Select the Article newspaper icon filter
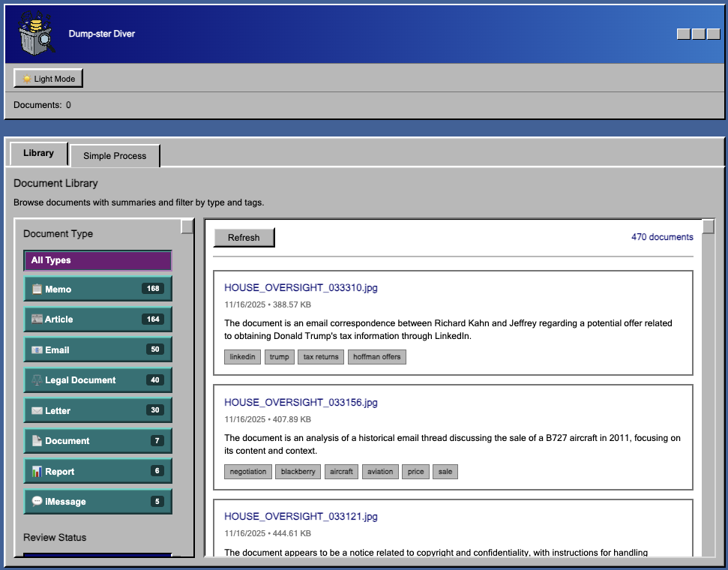The width and height of the screenshot is (728, 570). (x=37, y=319)
